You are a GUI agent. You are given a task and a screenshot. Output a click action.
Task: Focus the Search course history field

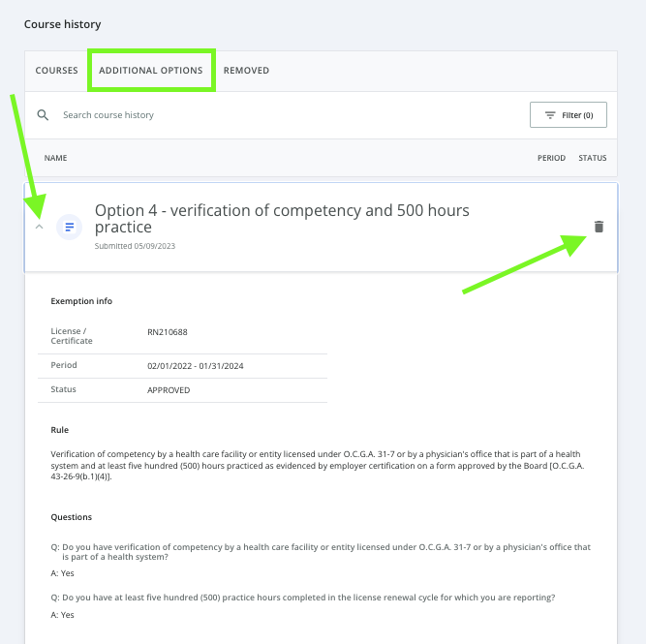pos(194,115)
